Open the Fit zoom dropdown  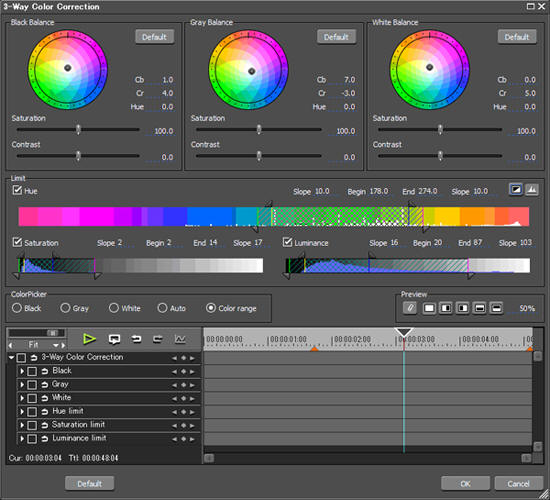coord(55,345)
